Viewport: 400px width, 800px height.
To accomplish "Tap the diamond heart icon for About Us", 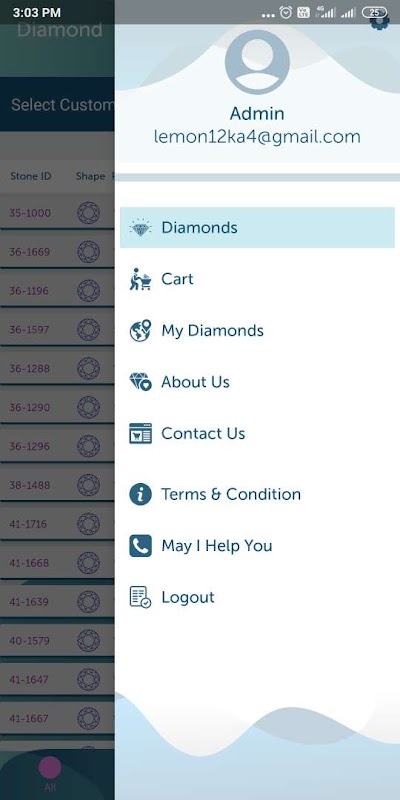I will click(140, 382).
